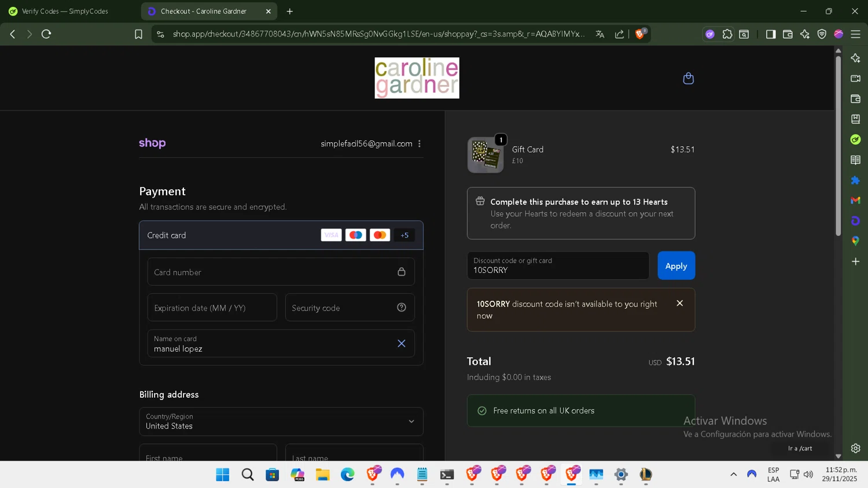Focus the Card number field
This screenshot has width=868, height=488.
[281, 272]
